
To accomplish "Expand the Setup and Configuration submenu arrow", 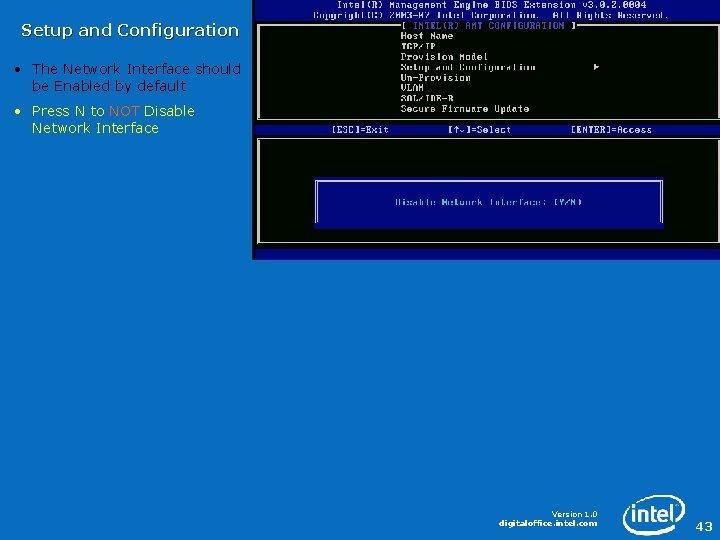I will pyautogui.click(x=596, y=67).
